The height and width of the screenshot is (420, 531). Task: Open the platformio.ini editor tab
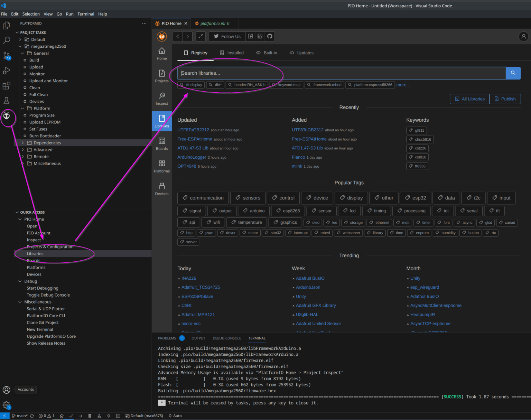click(212, 23)
